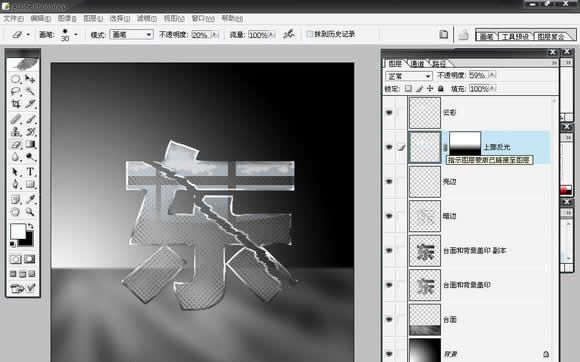Reset to default black and white colors
Image resolution: width=580 pixels, height=362 pixels.
[x=13, y=244]
